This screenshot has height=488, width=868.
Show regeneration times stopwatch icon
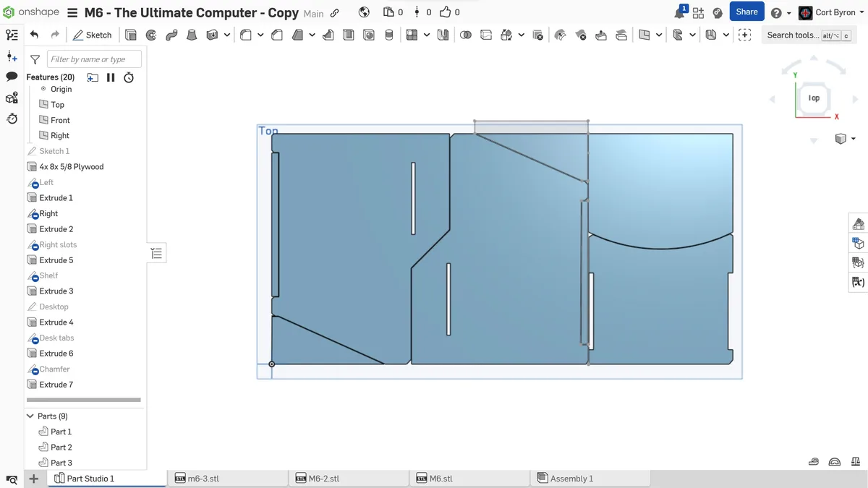129,77
